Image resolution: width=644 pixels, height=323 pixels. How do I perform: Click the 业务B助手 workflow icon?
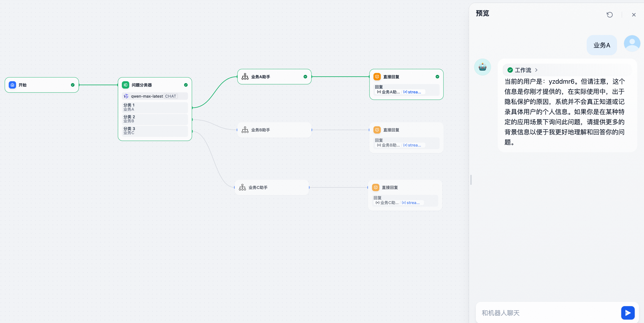coord(245,130)
